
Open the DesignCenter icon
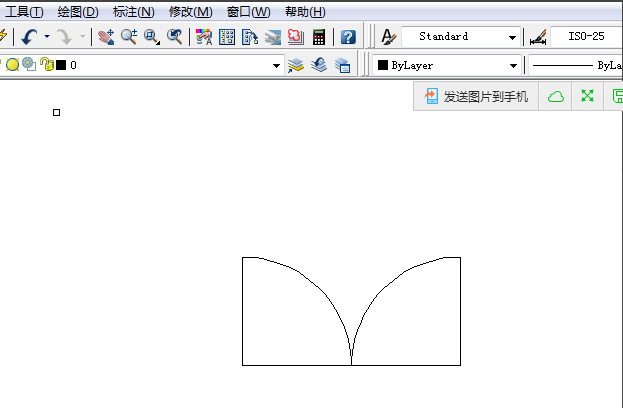tap(227, 37)
